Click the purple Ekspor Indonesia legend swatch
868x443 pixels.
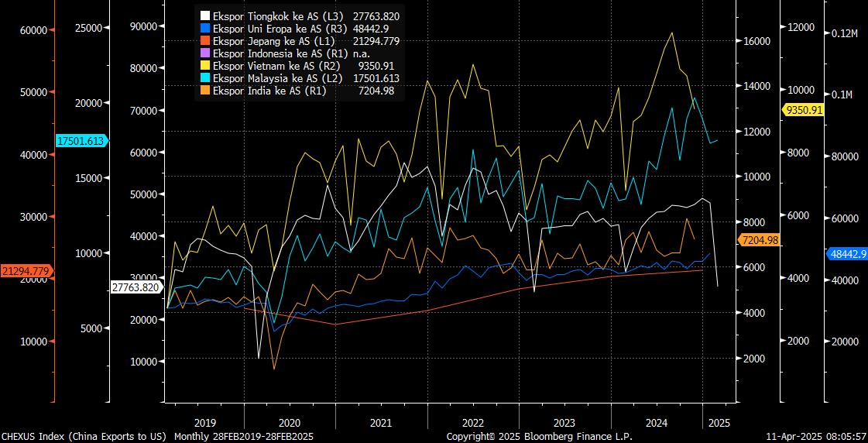205,53
